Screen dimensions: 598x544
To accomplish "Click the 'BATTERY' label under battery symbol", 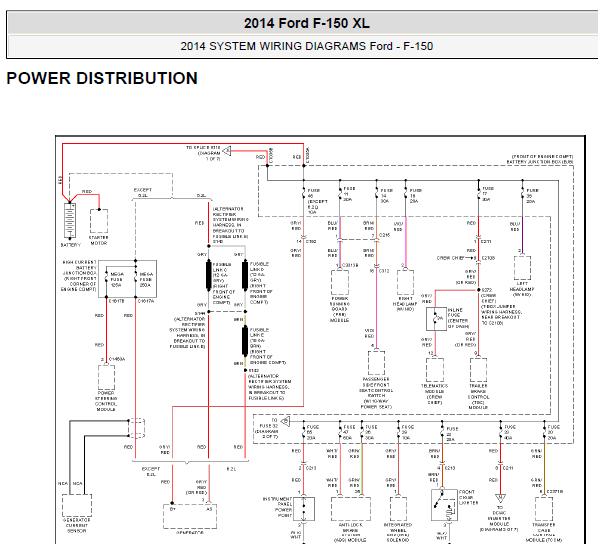I will [x=71, y=245].
